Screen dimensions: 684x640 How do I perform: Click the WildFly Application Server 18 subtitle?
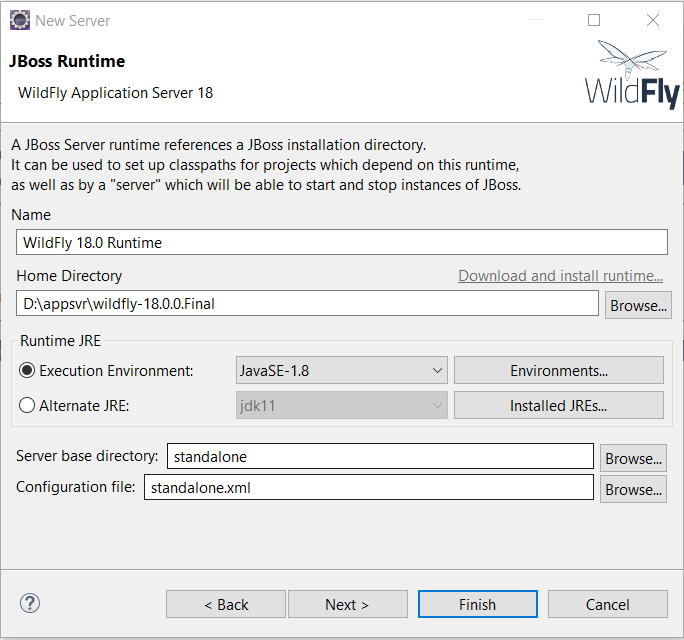click(x=115, y=92)
